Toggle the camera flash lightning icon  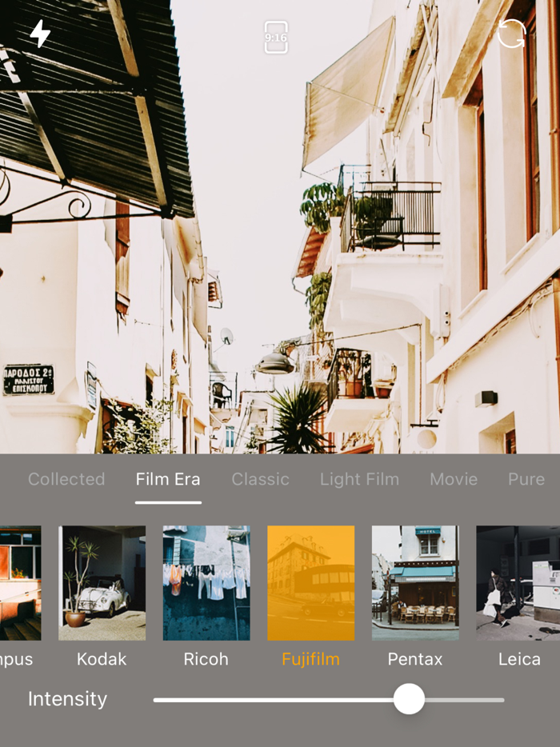tap(40, 34)
